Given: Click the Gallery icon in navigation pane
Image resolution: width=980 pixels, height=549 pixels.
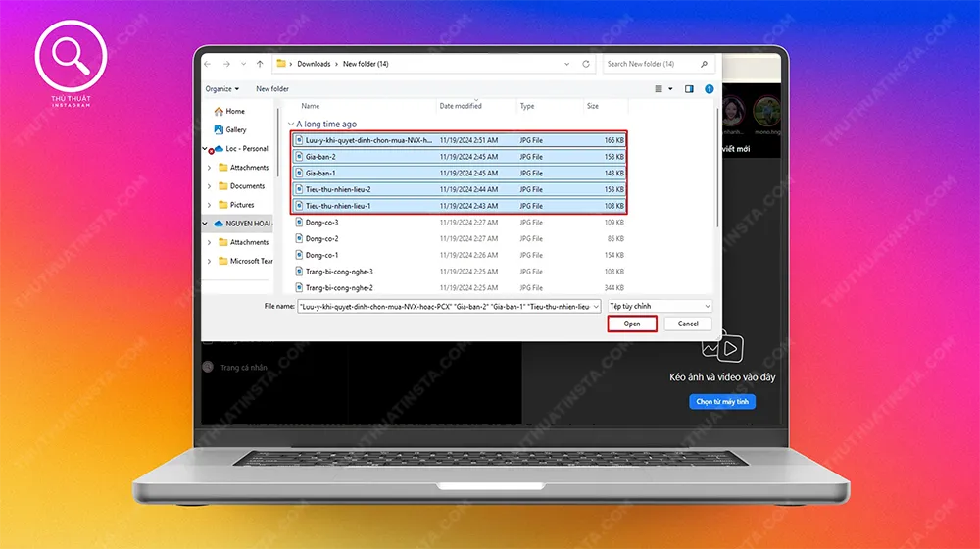Looking at the screenshot, I should pyautogui.click(x=219, y=129).
